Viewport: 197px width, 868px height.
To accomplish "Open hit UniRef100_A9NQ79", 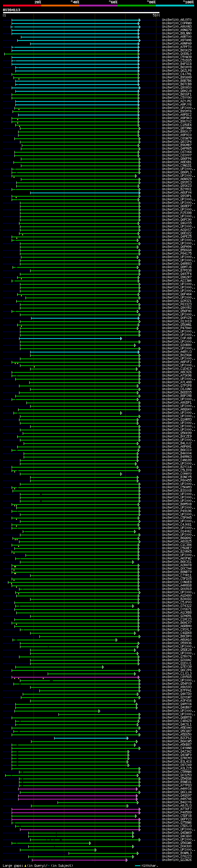I will [177, 30].
